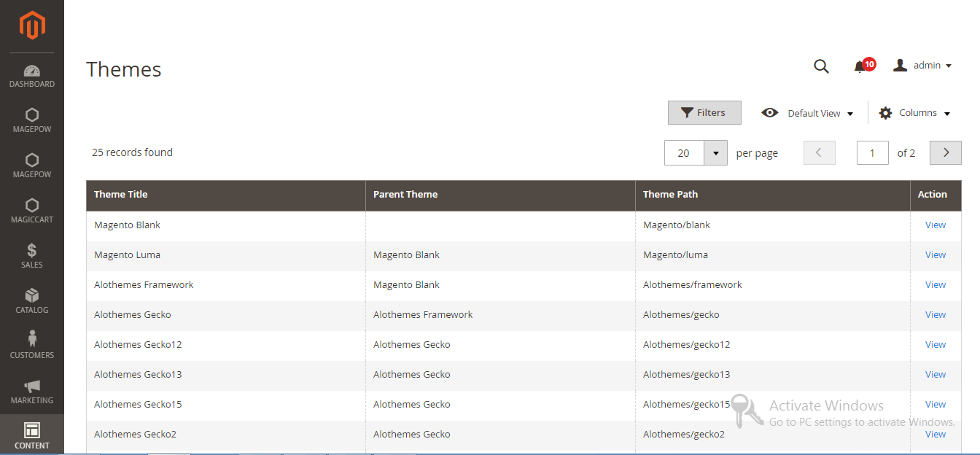Click View link for Alothemes Gecko12
Screen dimensions: 980x455
(x=935, y=345)
